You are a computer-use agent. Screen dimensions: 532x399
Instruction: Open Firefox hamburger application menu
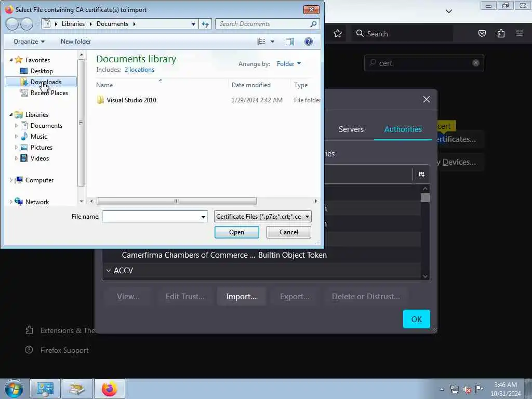[520, 33]
